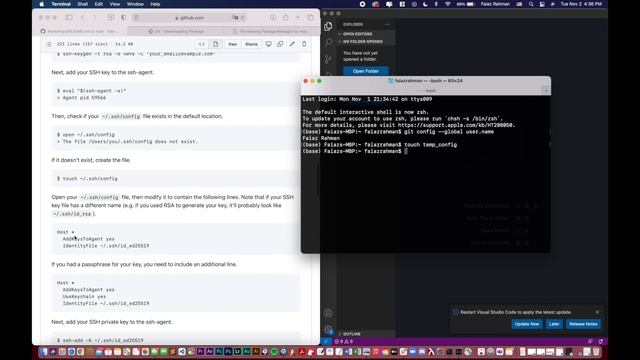Open the notifications bell in VS Code status bar

(x=600, y=341)
